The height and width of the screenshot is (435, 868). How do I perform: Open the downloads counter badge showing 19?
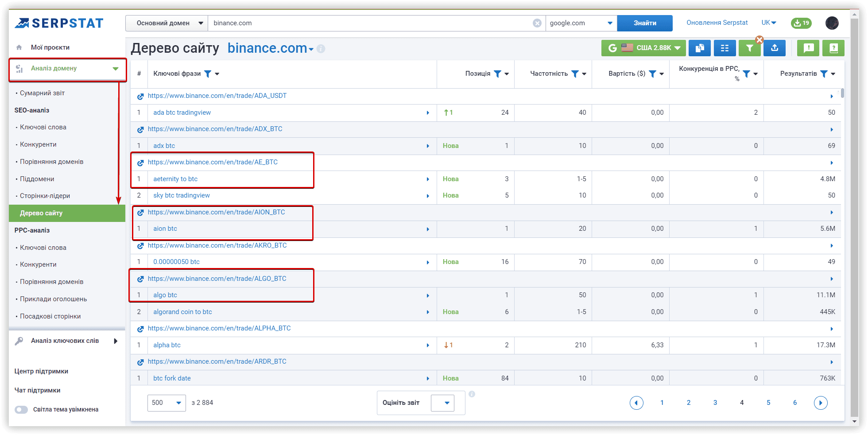[801, 23]
